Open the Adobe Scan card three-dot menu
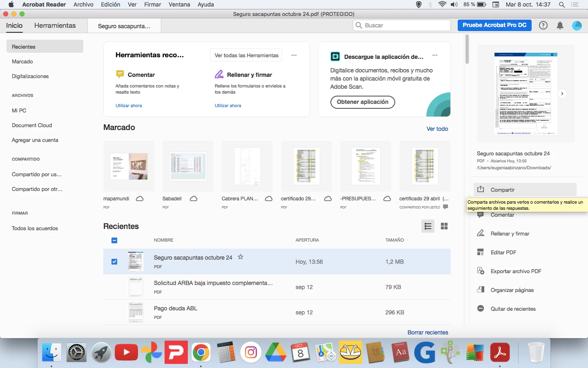Screen dimensions: 588x368 (x=435, y=55)
